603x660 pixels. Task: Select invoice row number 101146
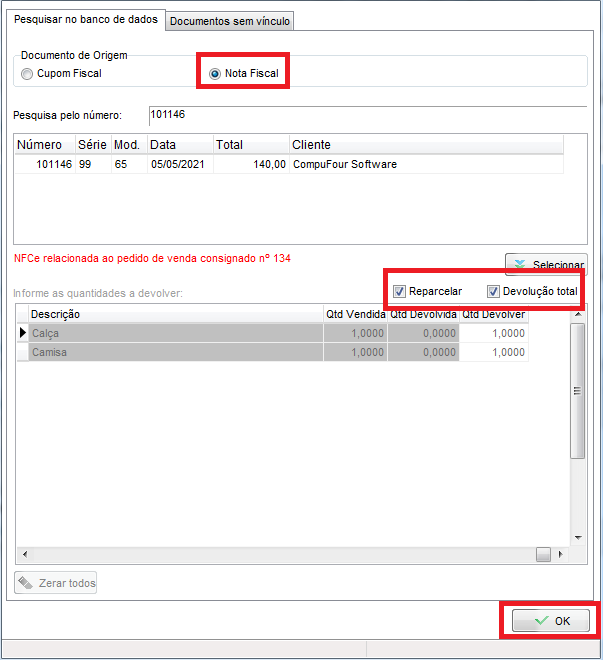pos(200,164)
